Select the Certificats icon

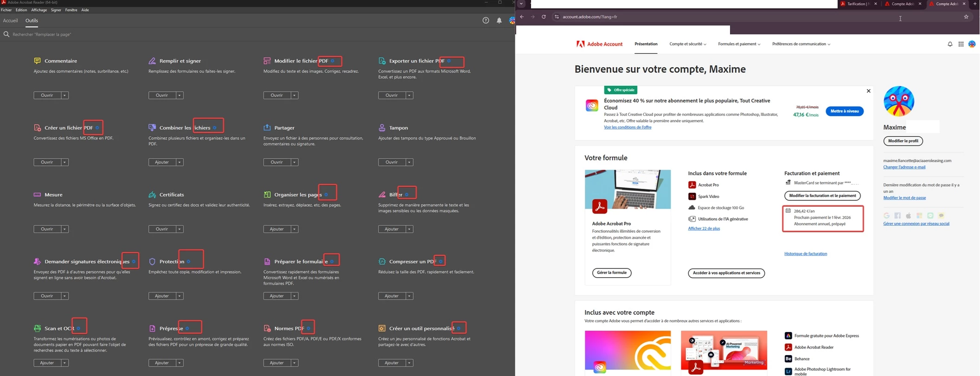pos(152,195)
